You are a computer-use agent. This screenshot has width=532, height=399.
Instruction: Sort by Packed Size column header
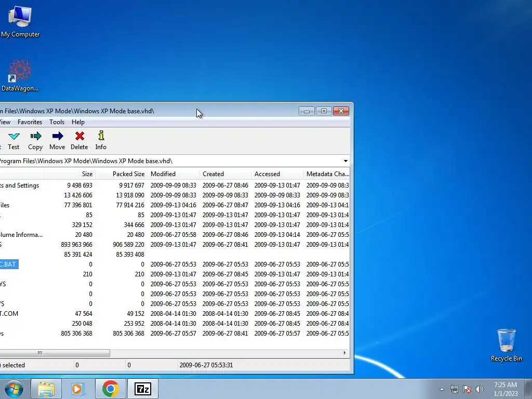click(122, 174)
